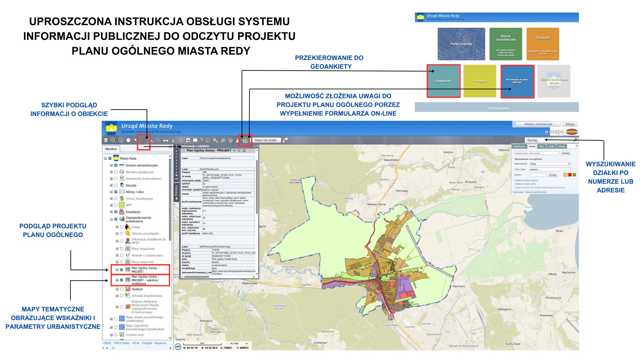Image resolution: width=644 pixels, height=362 pixels.
Task: Select the Warstwy panel tab
Action: [x=111, y=149]
